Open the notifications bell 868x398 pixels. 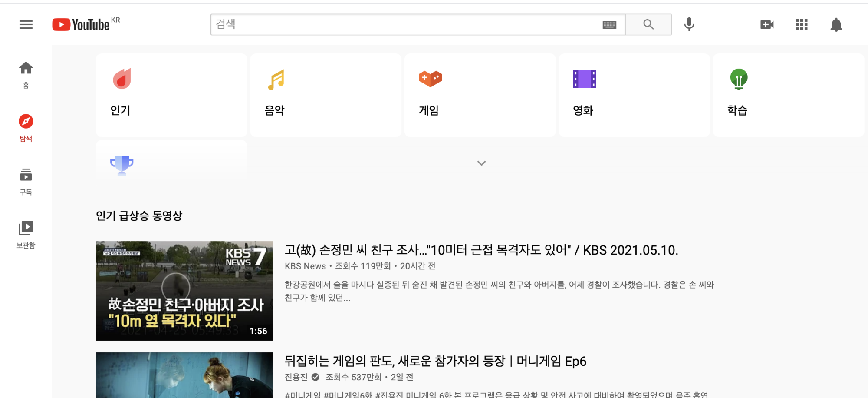pos(836,25)
